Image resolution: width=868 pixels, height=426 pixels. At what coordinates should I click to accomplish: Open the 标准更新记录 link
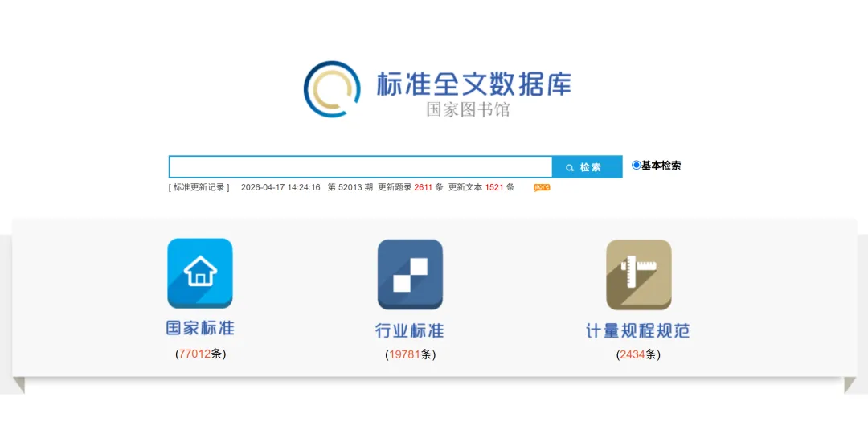coord(199,187)
